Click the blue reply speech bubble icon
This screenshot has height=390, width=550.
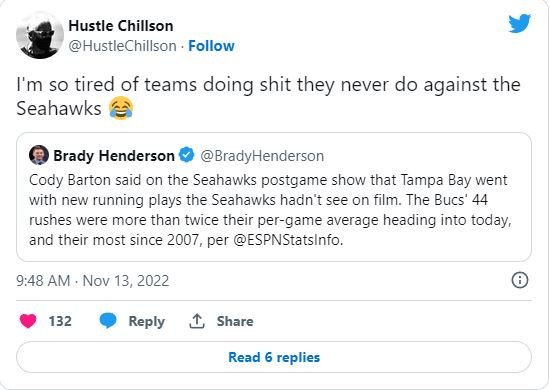(108, 321)
